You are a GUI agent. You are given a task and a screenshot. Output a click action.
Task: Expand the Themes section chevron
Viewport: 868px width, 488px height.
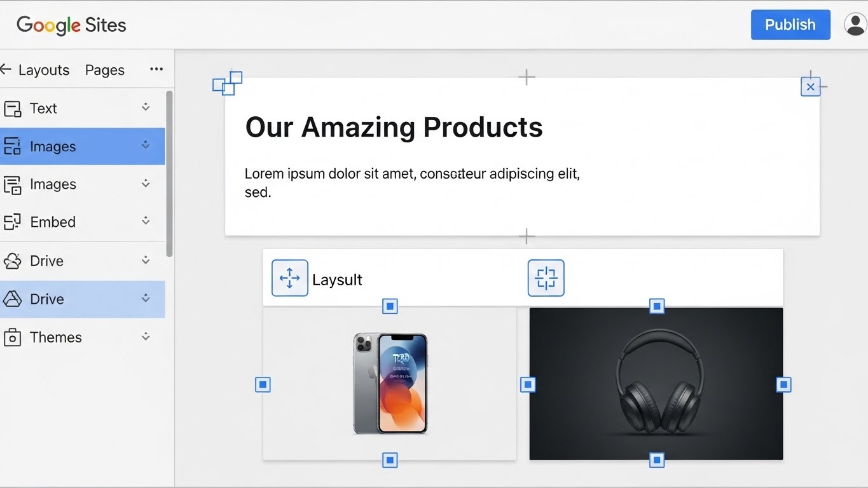146,337
